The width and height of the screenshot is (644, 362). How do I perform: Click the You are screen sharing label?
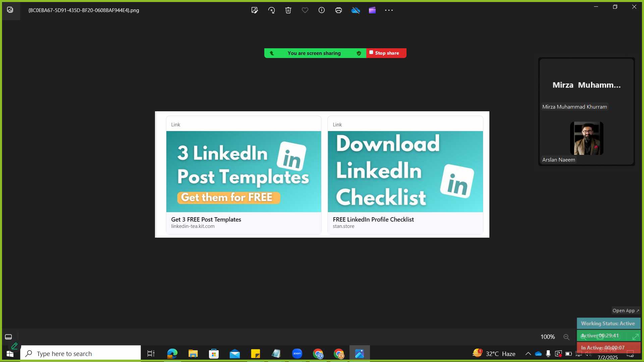click(314, 53)
